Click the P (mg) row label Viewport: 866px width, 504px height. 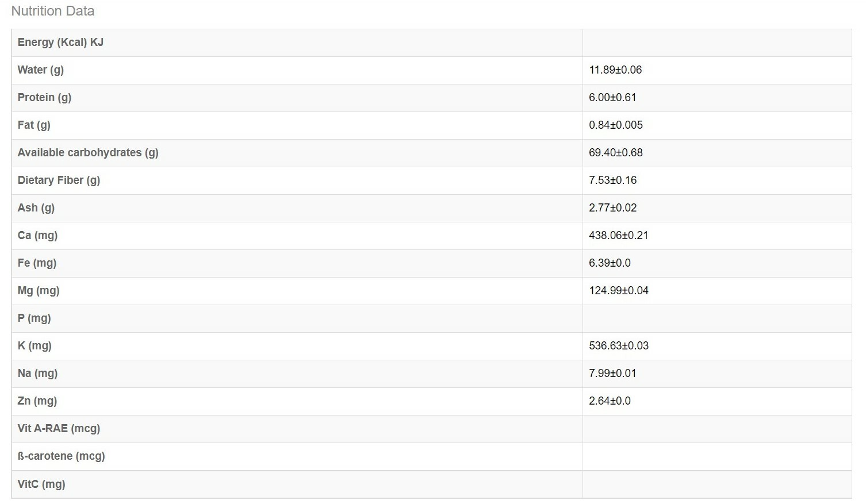pyautogui.click(x=35, y=318)
